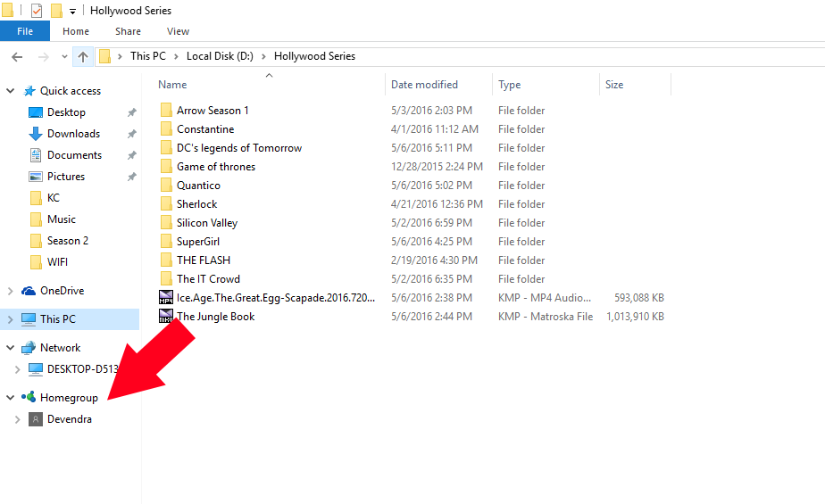
Task: Open the WIFI folder in sidebar
Action: point(57,262)
